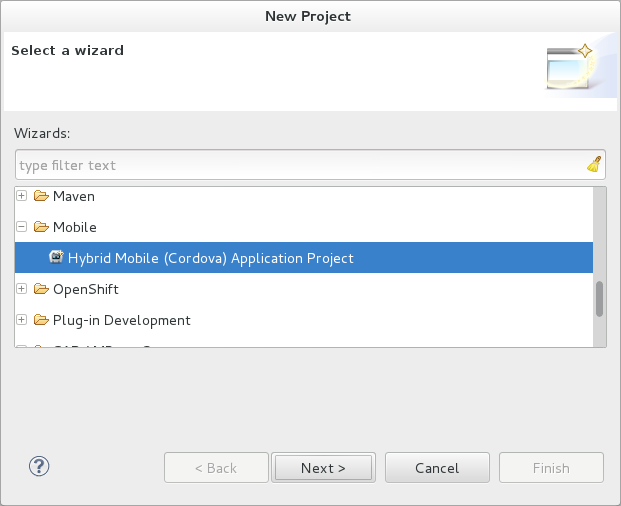The height and width of the screenshot is (506, 621).
Task: Select Hybrid Mobile (Cordova) Application Project
Action: click(x=210, y=258)
